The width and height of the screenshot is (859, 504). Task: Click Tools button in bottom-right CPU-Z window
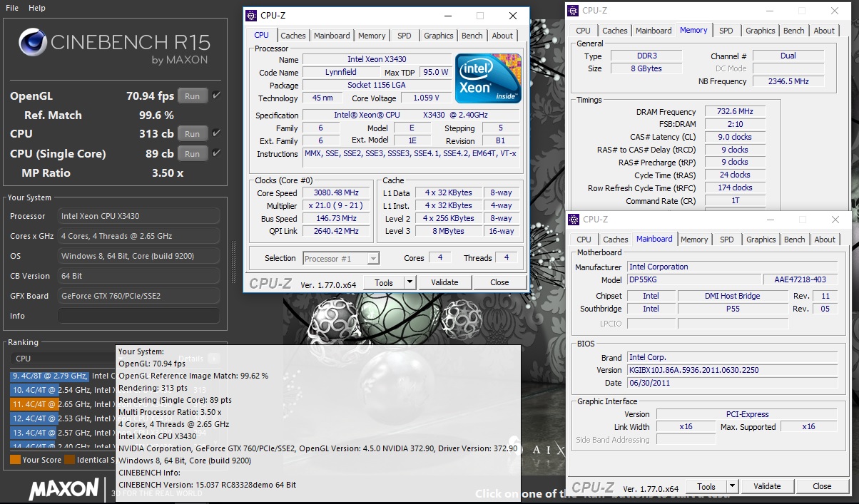click(x=706, y=486)
